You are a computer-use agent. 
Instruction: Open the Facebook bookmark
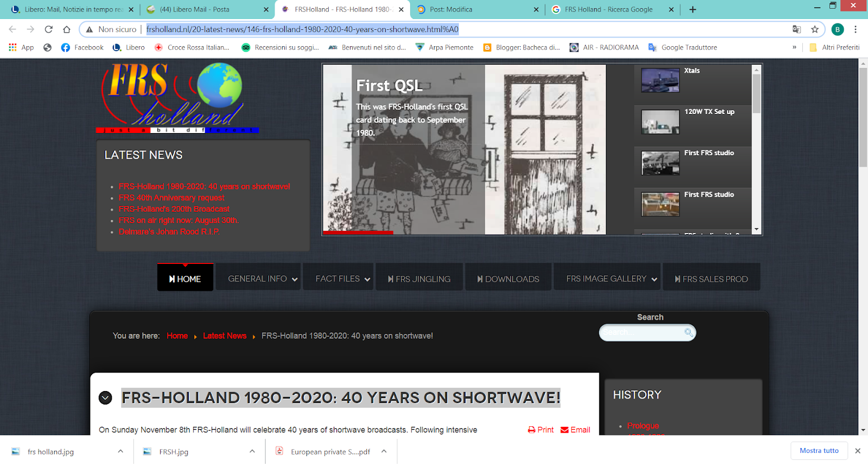[x=82, y=47]
